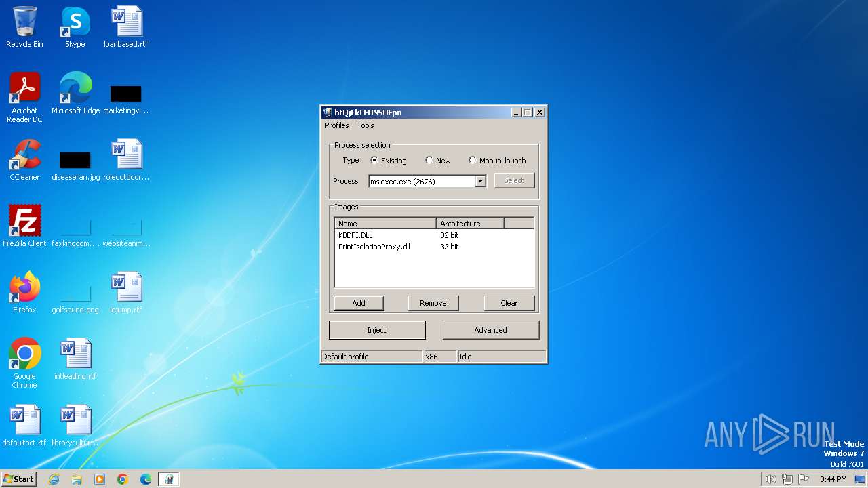Open File Explorer from the taskbar
Screen dimensions: 868x488
pos(77,479)
